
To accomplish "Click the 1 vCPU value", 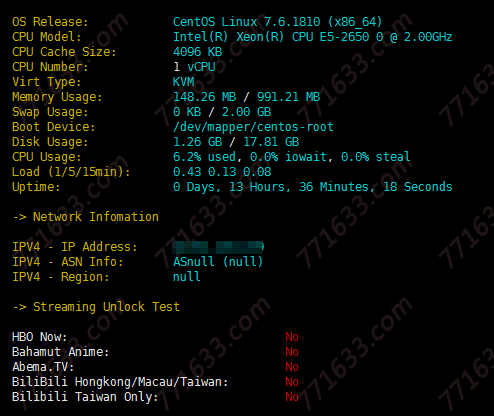I will click(x=194, y=67).
